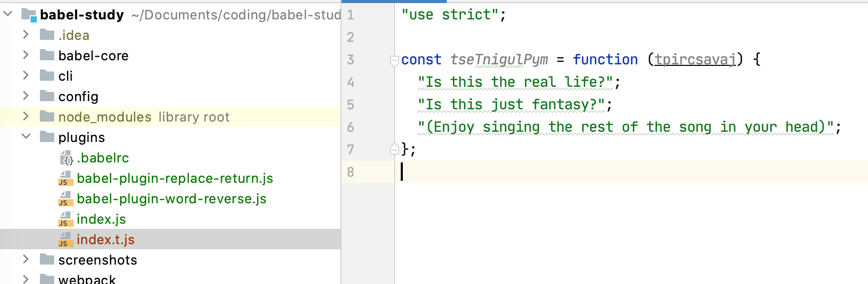Expand the config folder chevron

26,96
